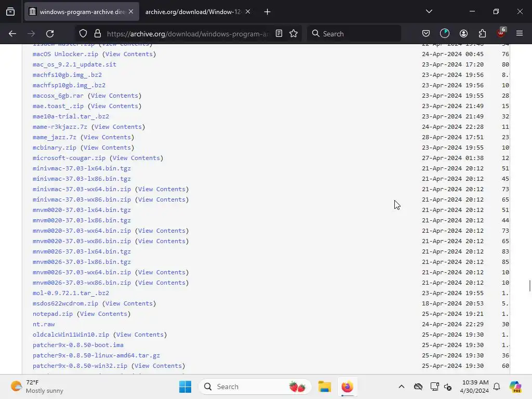Download msdos622wcdrom.zip
Image resolution: width=532 pixels, height=399 pixels.
[x=65, y=303]
